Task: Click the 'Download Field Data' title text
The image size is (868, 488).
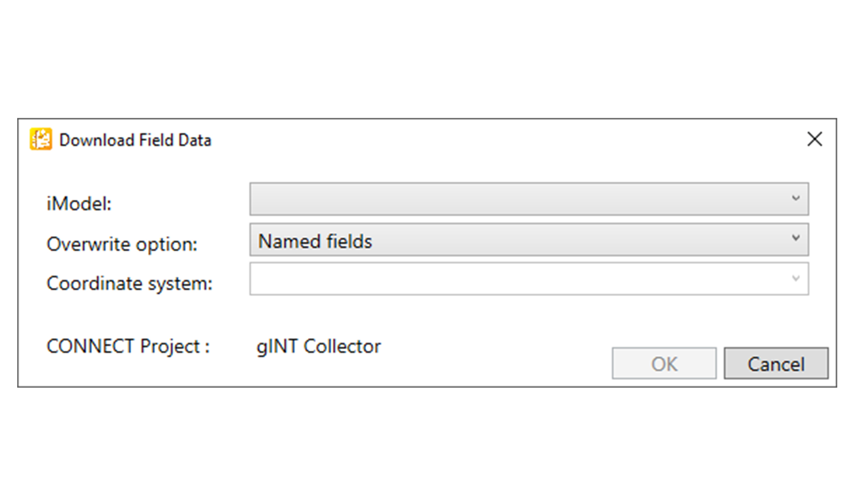Action: tap(135, 140)
